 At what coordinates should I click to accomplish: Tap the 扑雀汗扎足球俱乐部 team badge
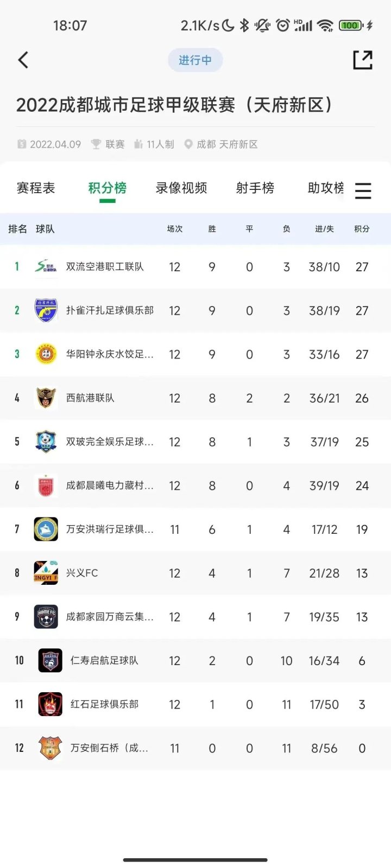coord(46,310)
